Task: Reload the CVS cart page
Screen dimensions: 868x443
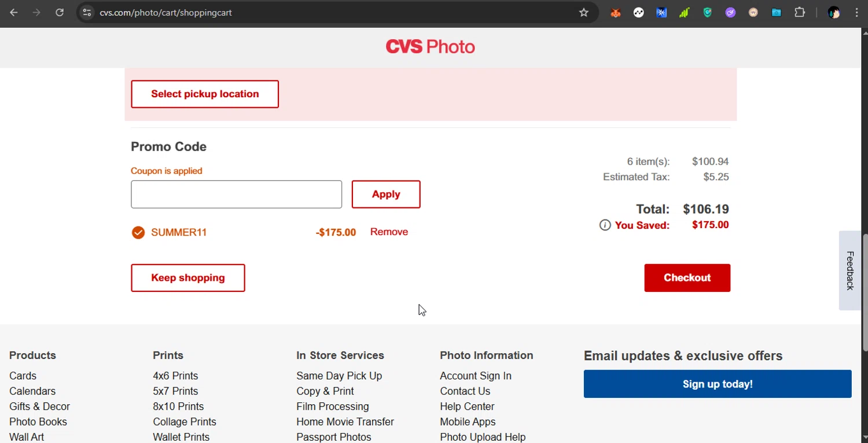Action: (x=60, y=12)
